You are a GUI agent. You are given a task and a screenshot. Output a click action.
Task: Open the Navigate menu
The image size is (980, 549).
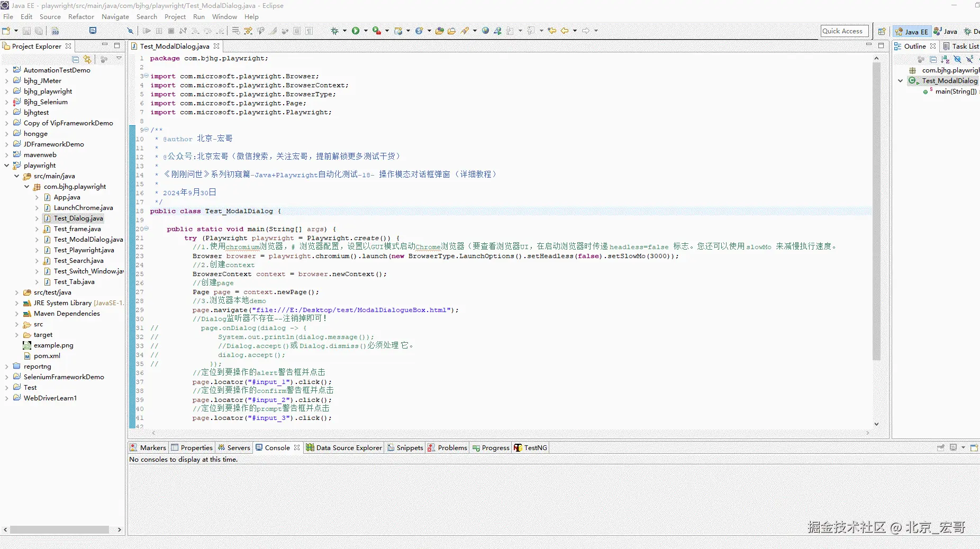(115, 16)
